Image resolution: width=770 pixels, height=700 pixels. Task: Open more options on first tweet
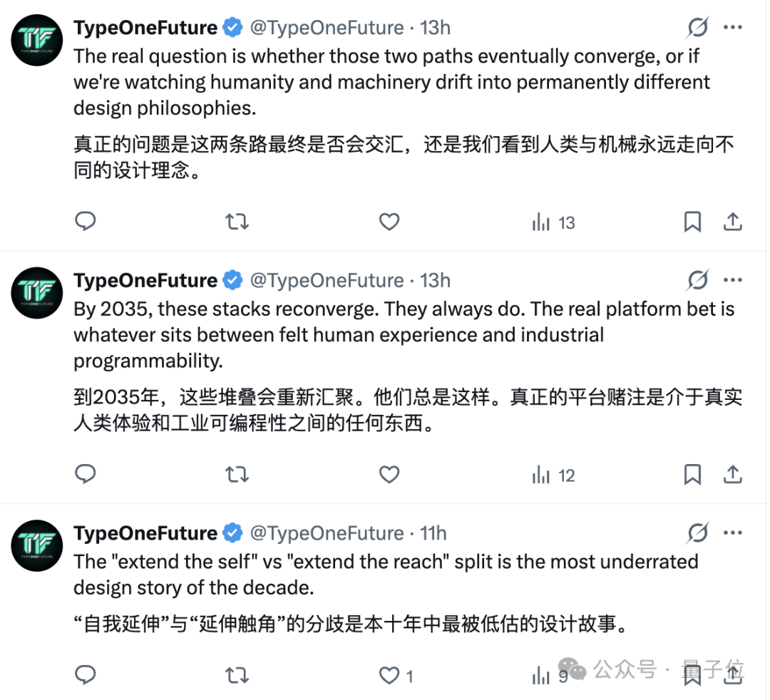click(733, 28)
